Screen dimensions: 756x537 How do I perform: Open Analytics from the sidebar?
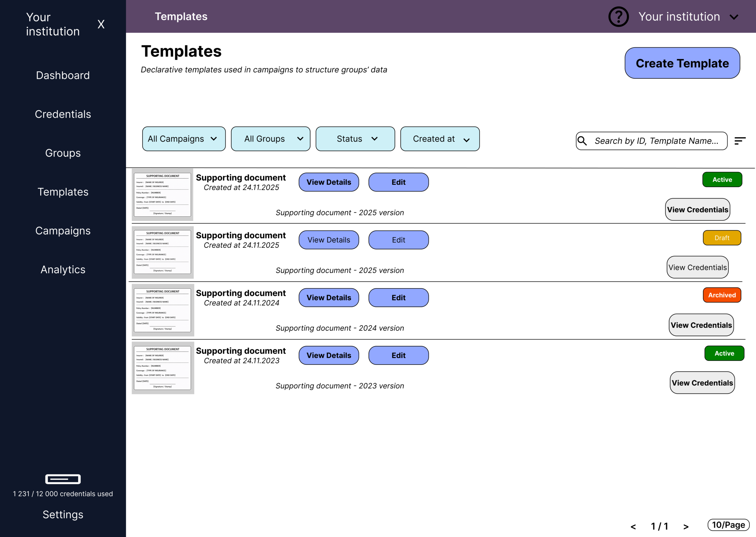pos(63,270)
